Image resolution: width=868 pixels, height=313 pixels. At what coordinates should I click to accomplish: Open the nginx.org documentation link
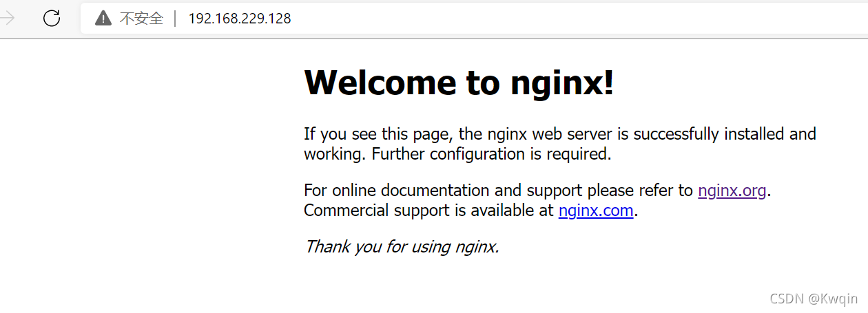click(732, 191)
